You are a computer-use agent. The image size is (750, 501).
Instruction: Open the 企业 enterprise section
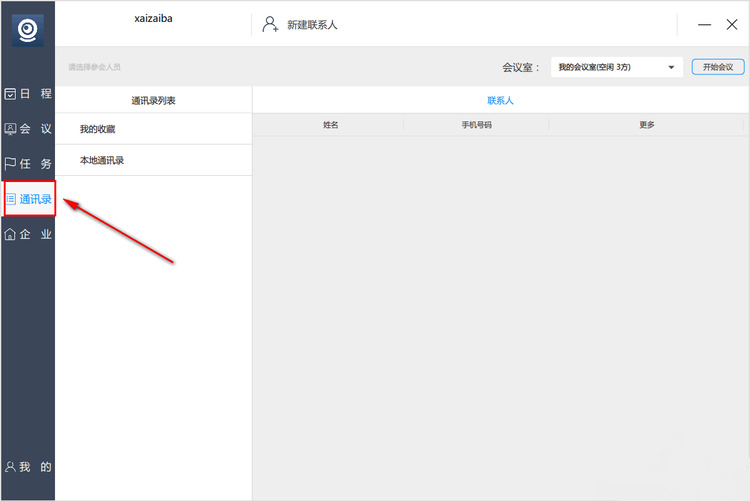pos(28,234)
